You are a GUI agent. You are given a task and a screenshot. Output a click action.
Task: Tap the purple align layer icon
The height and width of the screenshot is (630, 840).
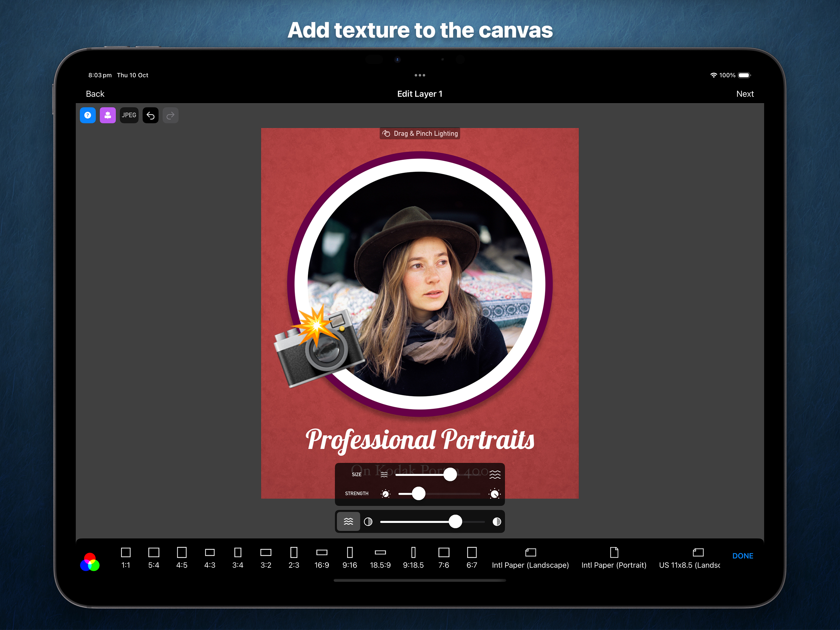[108, 115]
